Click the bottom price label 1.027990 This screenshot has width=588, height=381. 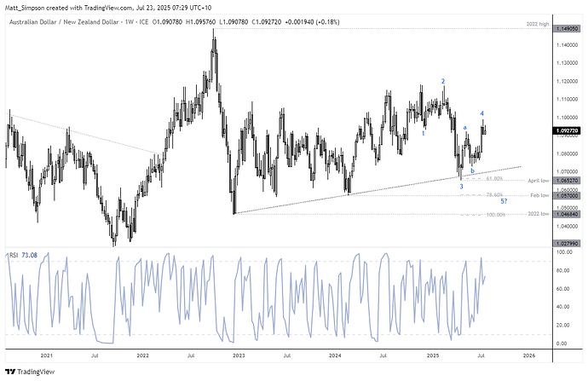(x=568, y=244)
